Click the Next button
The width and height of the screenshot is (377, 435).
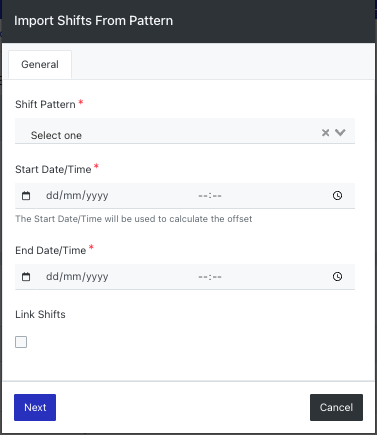(35, 407)
